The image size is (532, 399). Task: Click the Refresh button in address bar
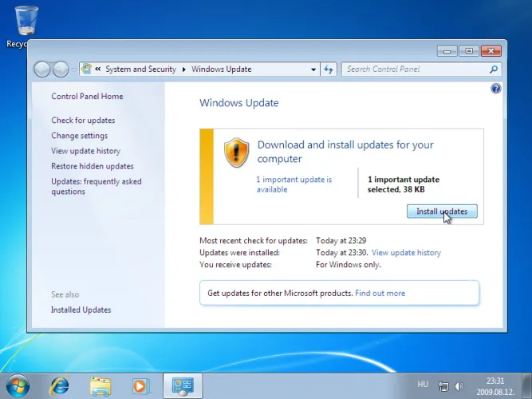329,69
